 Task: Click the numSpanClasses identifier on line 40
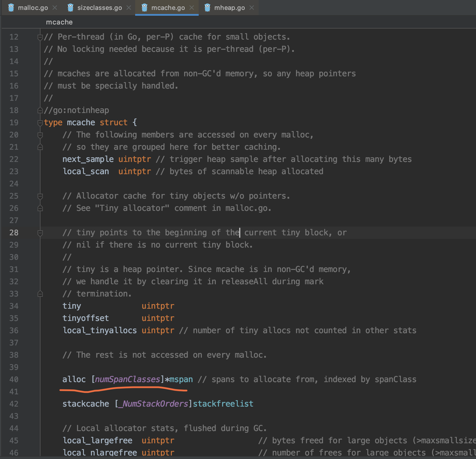128,379
